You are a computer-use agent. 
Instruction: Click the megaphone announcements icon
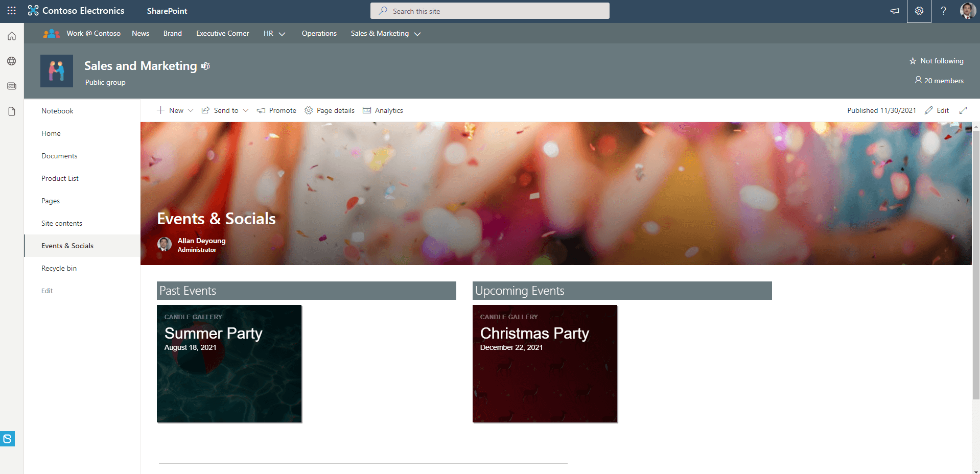click(x=895, y=11)
